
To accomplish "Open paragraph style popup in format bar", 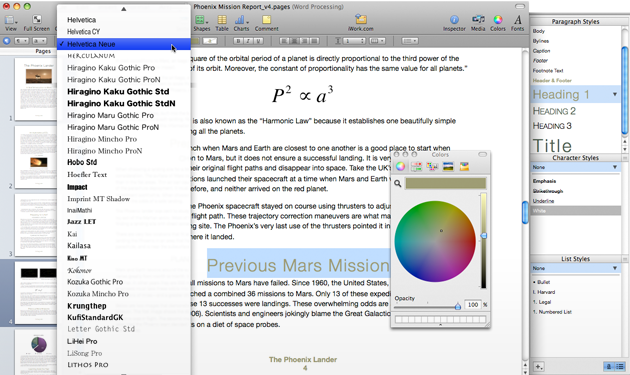I will (x=22, y=41).
